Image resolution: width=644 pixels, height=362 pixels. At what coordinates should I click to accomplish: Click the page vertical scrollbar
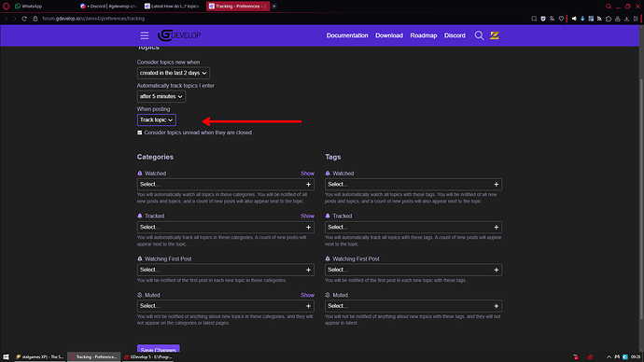(x=641, y=198)
